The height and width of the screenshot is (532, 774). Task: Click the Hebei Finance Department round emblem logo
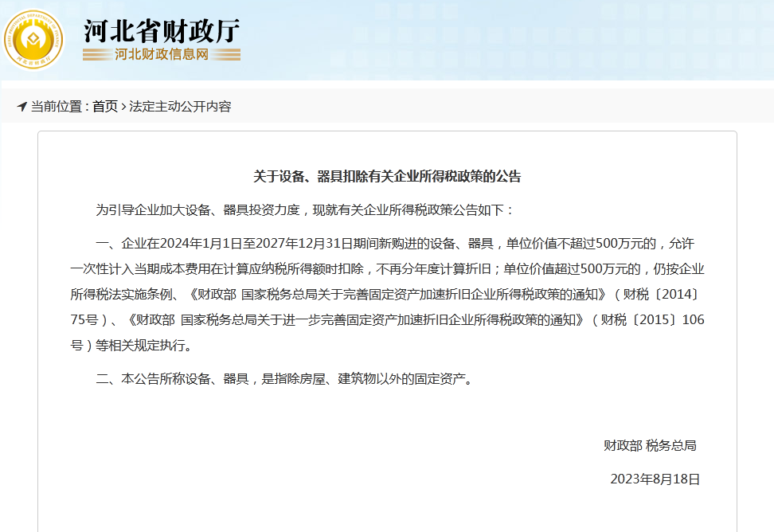[x=33, y=41]
